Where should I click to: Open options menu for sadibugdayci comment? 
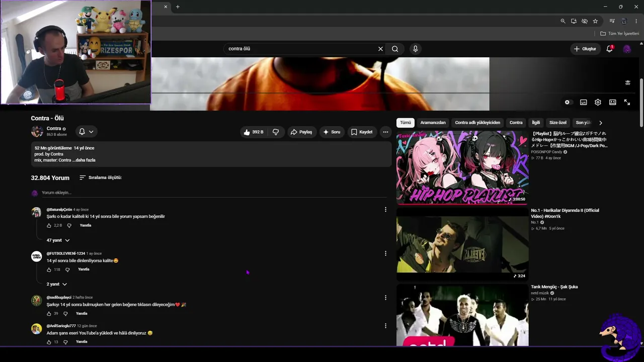point(385,298)
